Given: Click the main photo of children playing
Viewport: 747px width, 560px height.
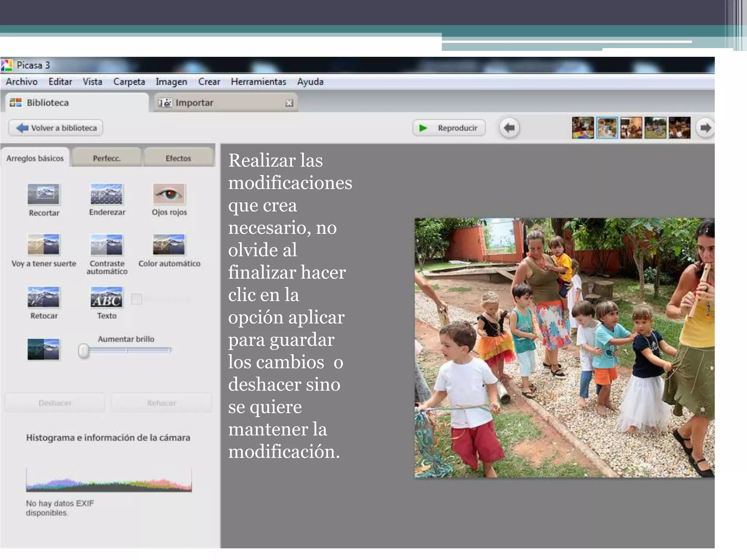Looking at the screenshot, I should click(565, 348).
